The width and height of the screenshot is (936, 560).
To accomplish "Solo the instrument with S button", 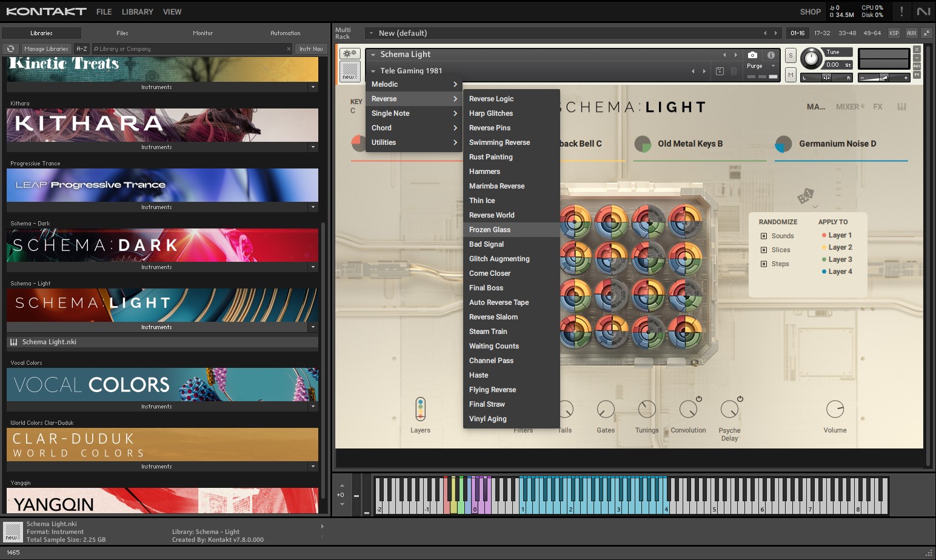I will (791, 55).
